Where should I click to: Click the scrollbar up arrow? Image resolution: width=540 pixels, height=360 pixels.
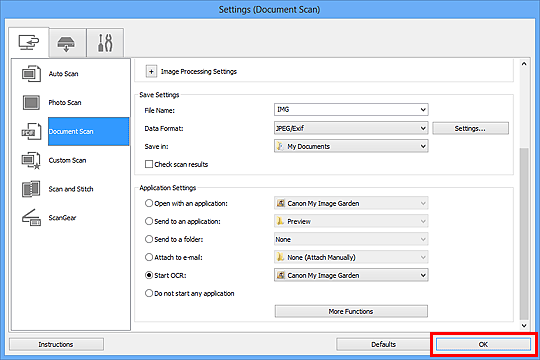[524, 64]
